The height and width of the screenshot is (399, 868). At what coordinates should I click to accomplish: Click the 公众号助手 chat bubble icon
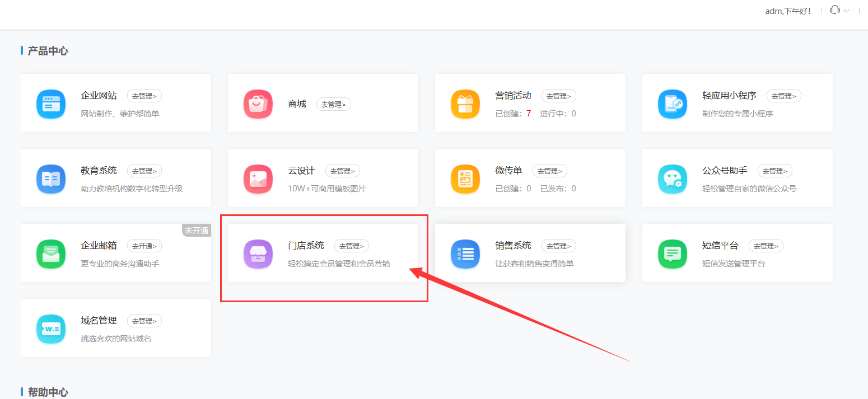(x=673, y=179)
